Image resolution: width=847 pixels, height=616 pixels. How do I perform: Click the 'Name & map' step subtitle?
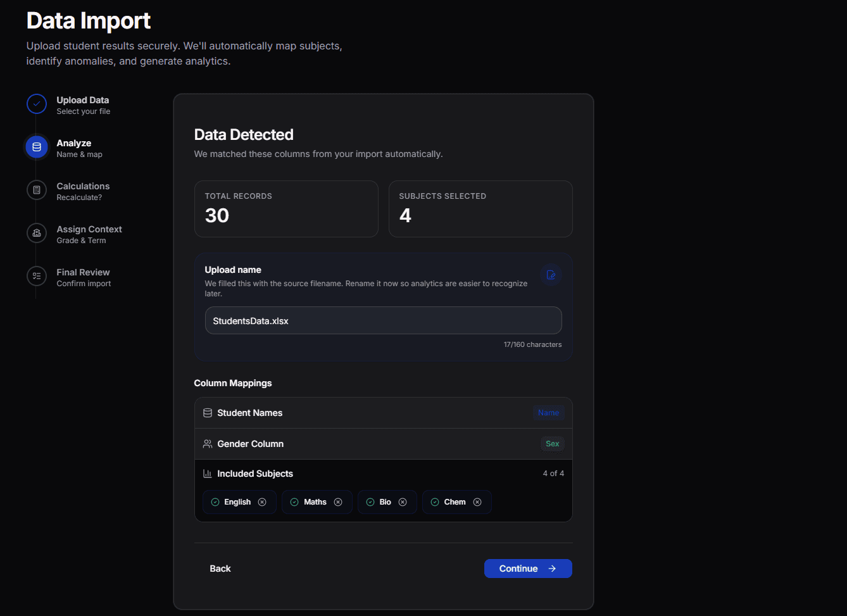(x=79, y=154)
